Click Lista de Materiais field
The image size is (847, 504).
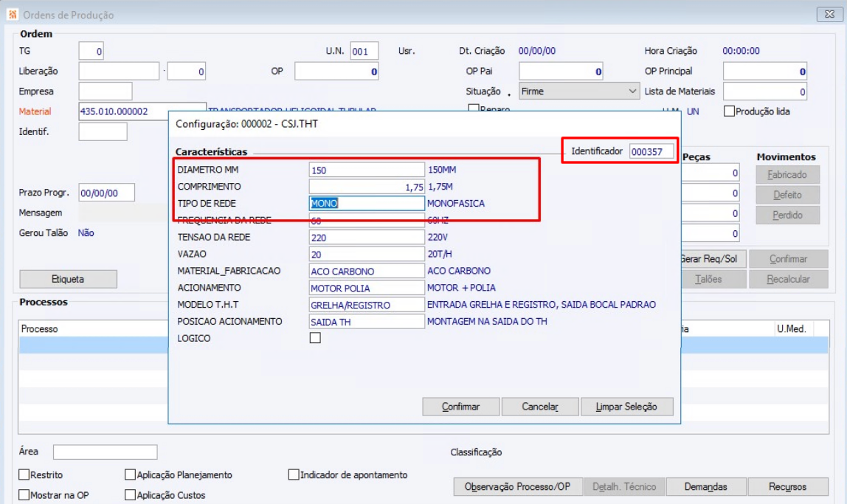click(765, 92)
